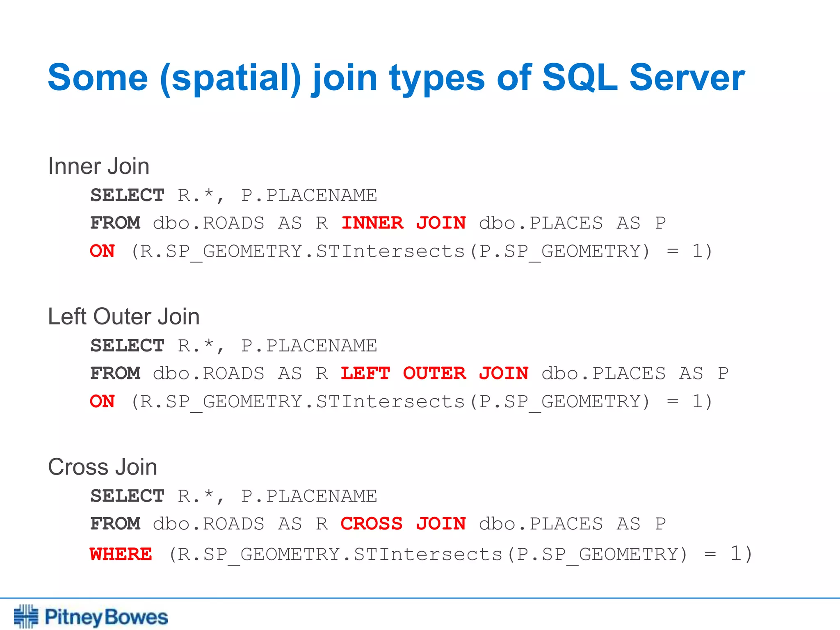Click 'FROM' in the Cross Join query
The width and height of the screenshot is (840, 630).
pos(115,524)
